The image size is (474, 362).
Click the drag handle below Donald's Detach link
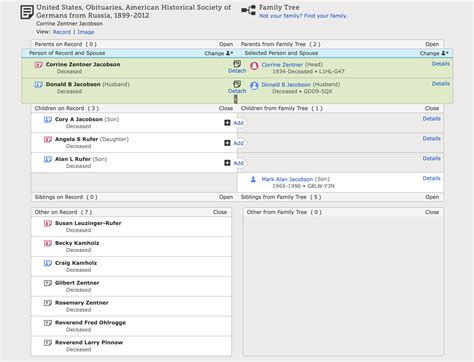coord(236,99)
